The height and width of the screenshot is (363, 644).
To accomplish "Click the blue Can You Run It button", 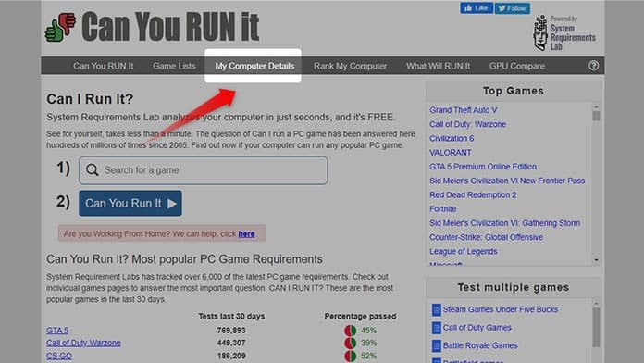I will [130, 203].
